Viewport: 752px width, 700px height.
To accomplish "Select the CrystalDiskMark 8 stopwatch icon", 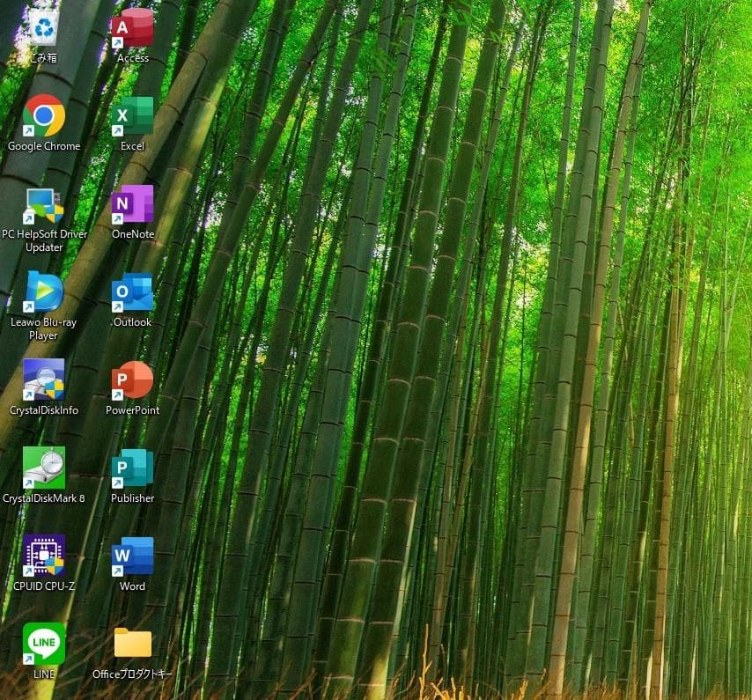I will [43, 468].
